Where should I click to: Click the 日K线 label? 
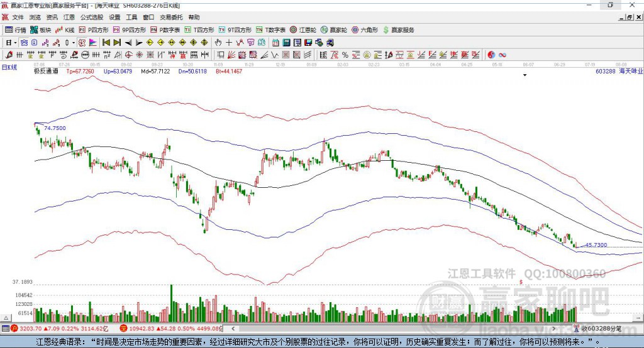coord(9,67)
